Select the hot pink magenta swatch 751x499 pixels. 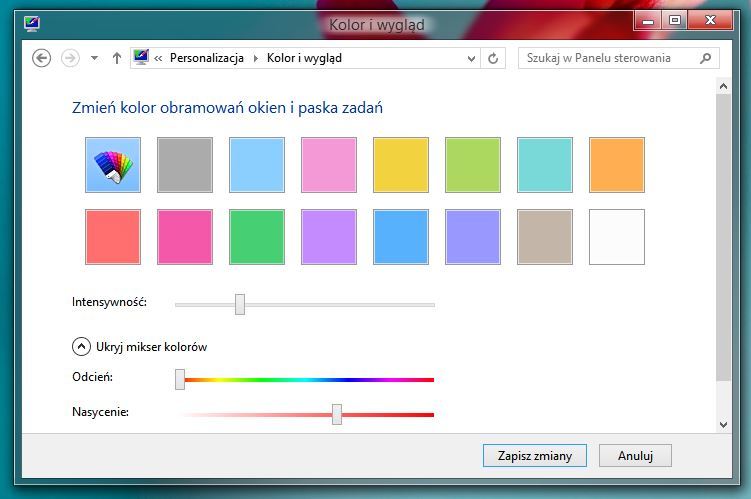[185, 237]
